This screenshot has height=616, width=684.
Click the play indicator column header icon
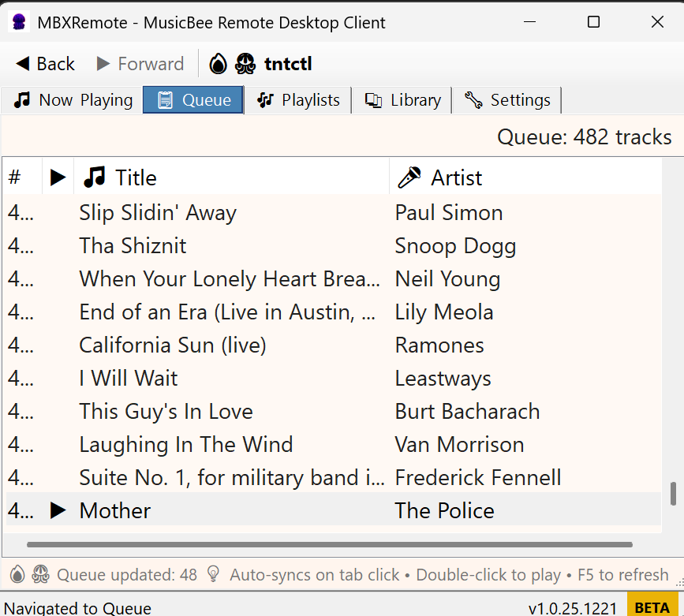(58, 177)
